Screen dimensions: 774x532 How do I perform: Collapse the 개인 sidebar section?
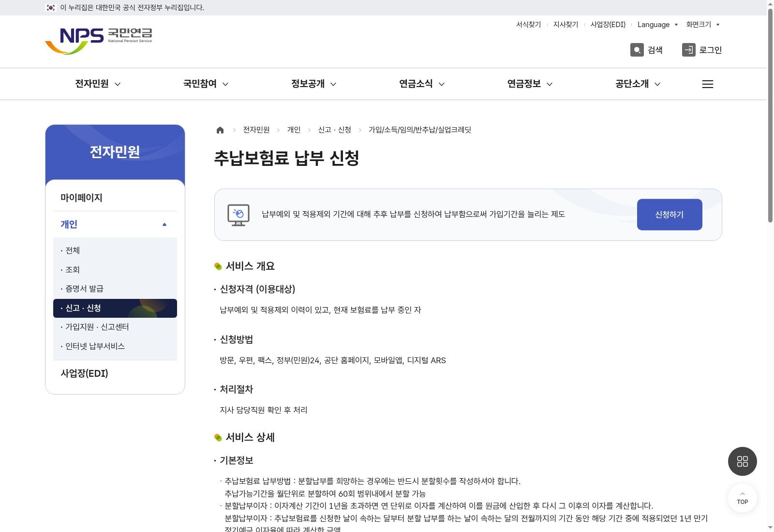click(x=115, y=224)
